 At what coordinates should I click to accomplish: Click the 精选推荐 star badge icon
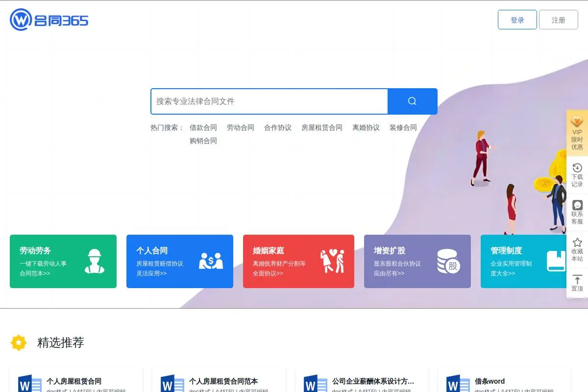(19, 343)
